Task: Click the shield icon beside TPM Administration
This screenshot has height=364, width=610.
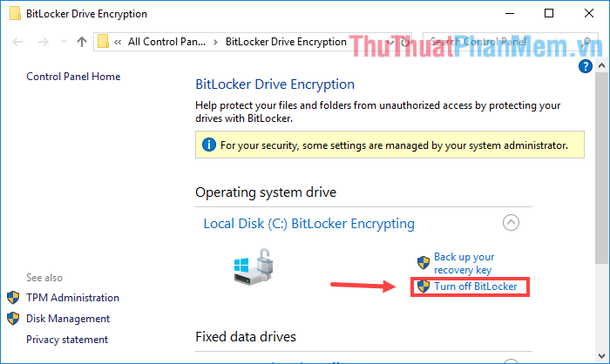Action: point(13,298)
